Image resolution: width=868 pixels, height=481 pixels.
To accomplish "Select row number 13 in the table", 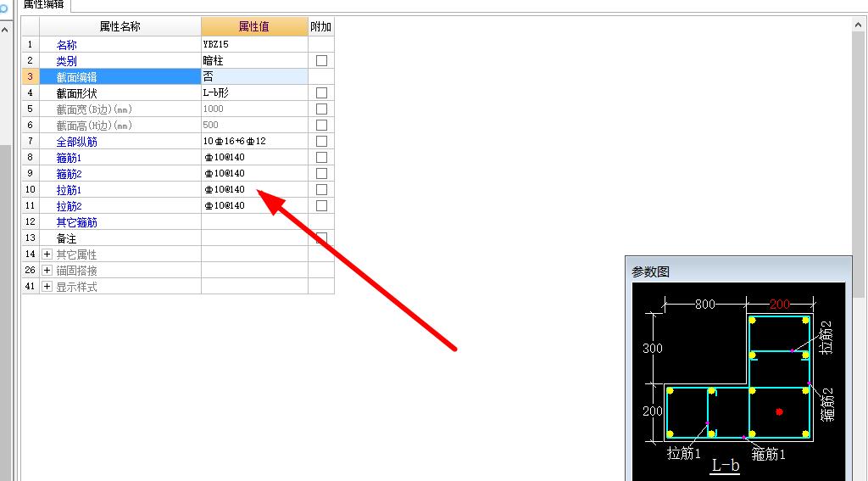I will pos(31,238).
